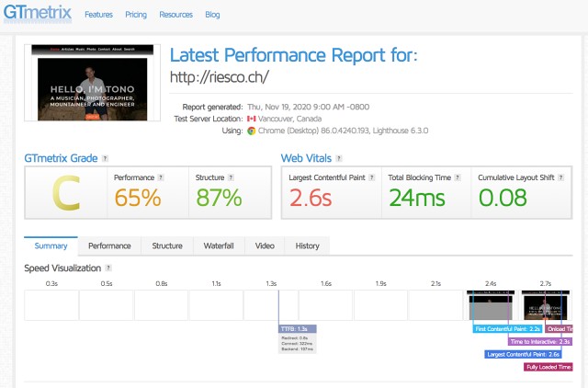
Task: Select the Video tab
Action: pyautogui.click(x=265, y=245)
